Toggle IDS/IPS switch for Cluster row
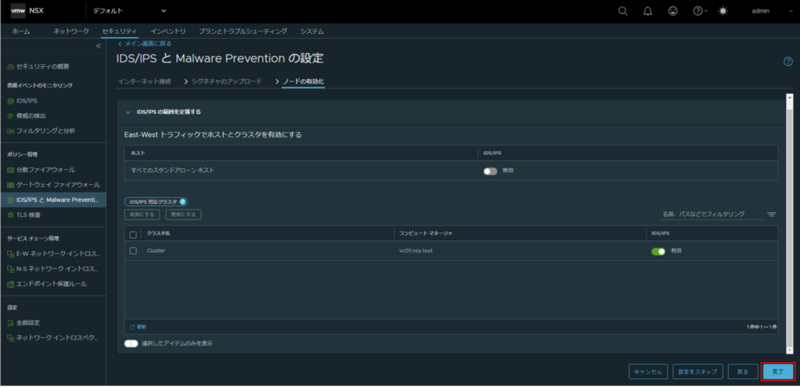The width and height of the screenshot is (800, 387). pyautogui.click(x=658, y=251)
